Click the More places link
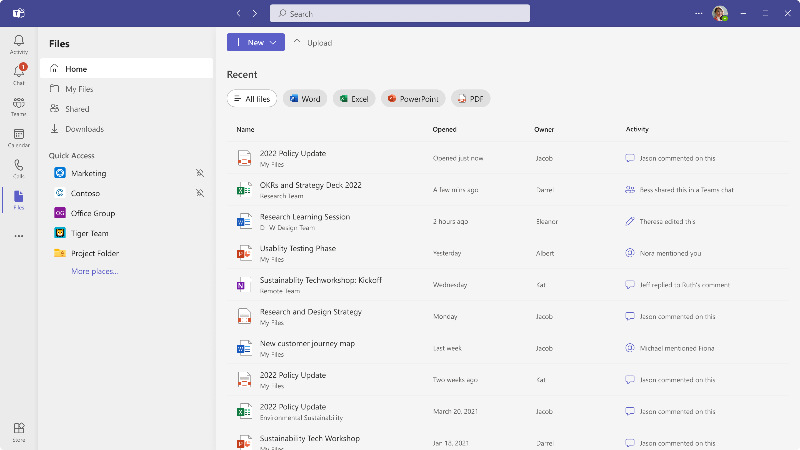This screenshot has height=450, width=800. [x=94, y=271]
